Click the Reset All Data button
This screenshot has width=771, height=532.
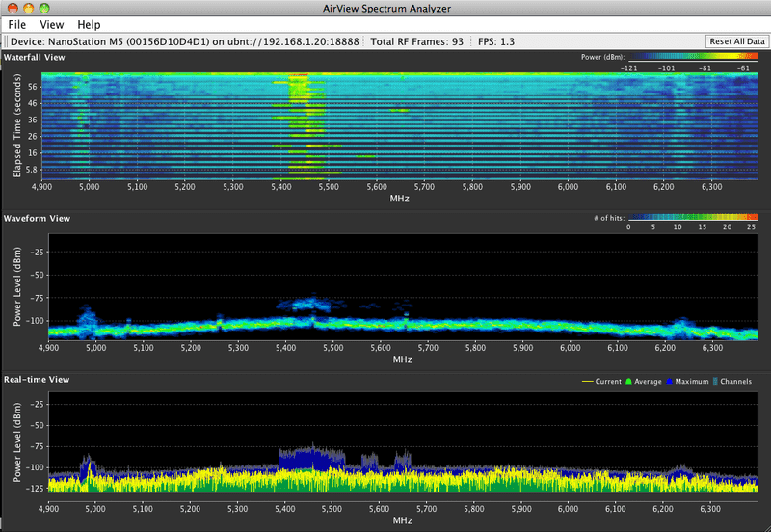click(x=737, y=41)
